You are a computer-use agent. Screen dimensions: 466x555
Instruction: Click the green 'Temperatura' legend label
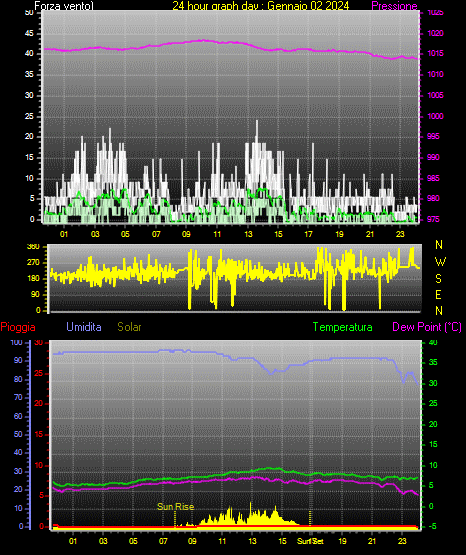pos(343,327)
